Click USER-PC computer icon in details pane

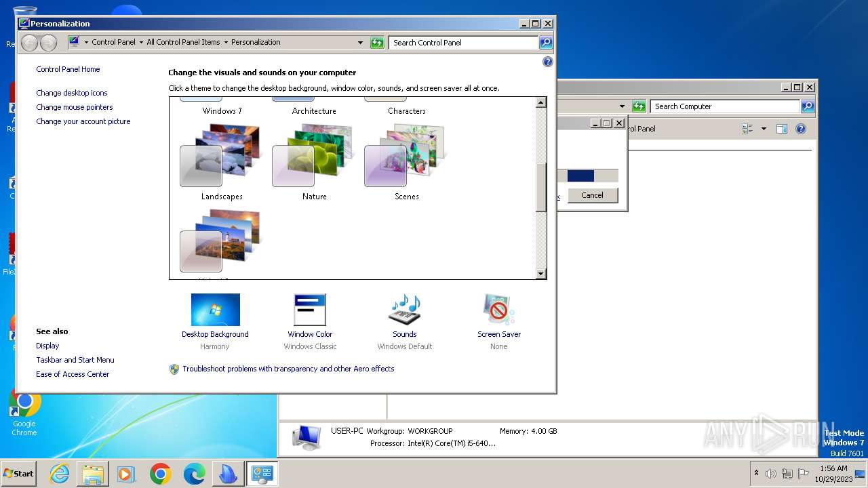point(307,437)
